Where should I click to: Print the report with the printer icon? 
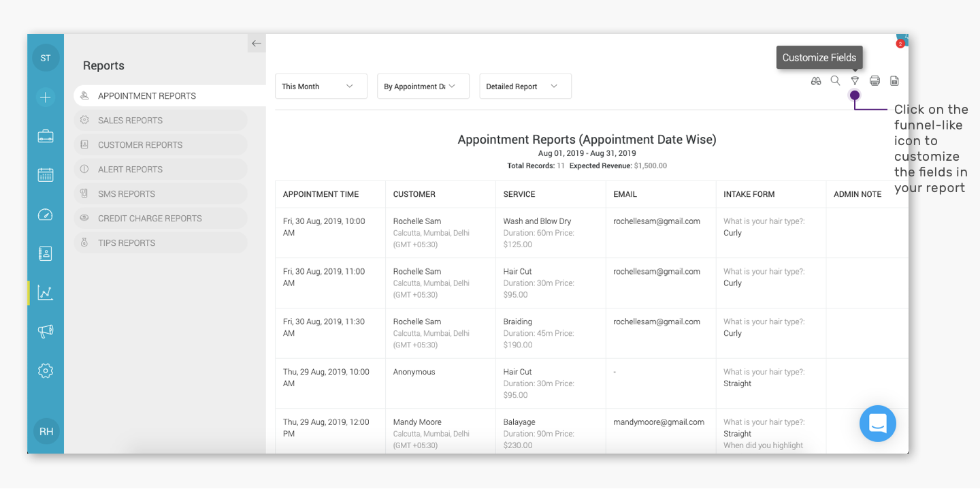[x=875, y=81]
